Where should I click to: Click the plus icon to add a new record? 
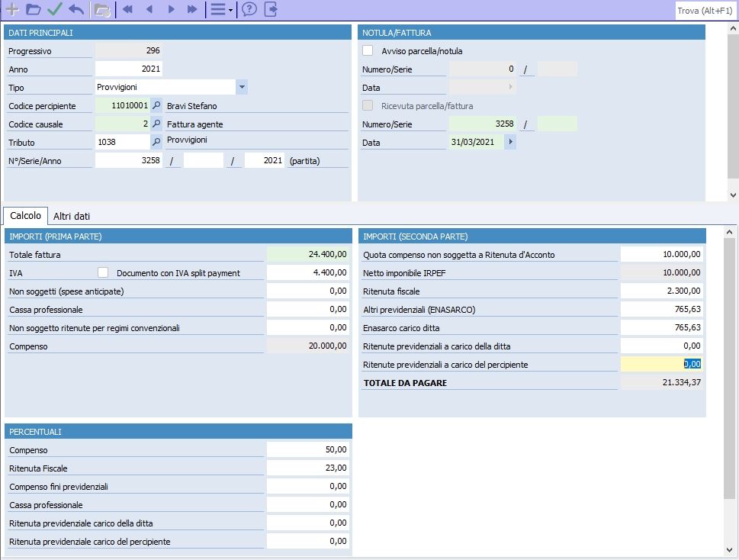(x=12, y=10)
